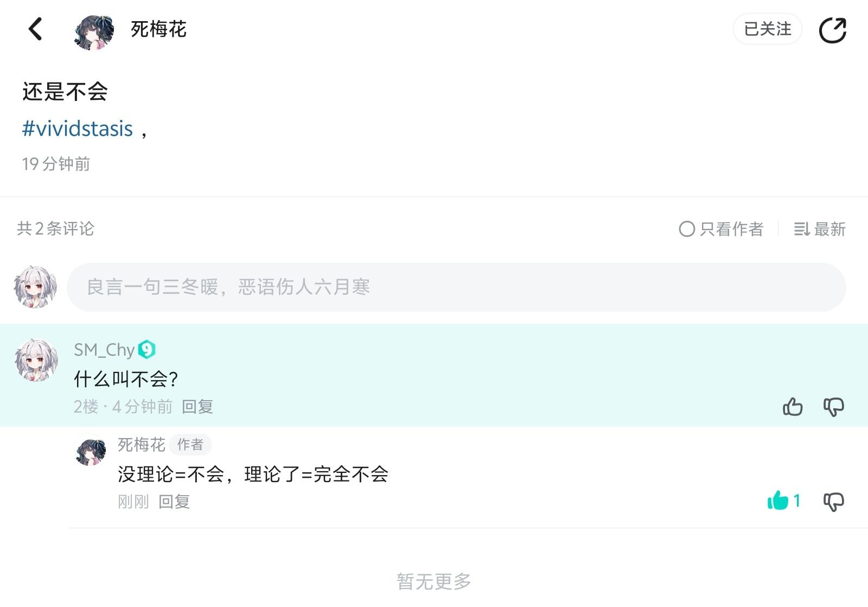Click SM_Chy's level 9 badge
Image resolution: width=868 pixels, height=607 pixels.
pos(147,350)
